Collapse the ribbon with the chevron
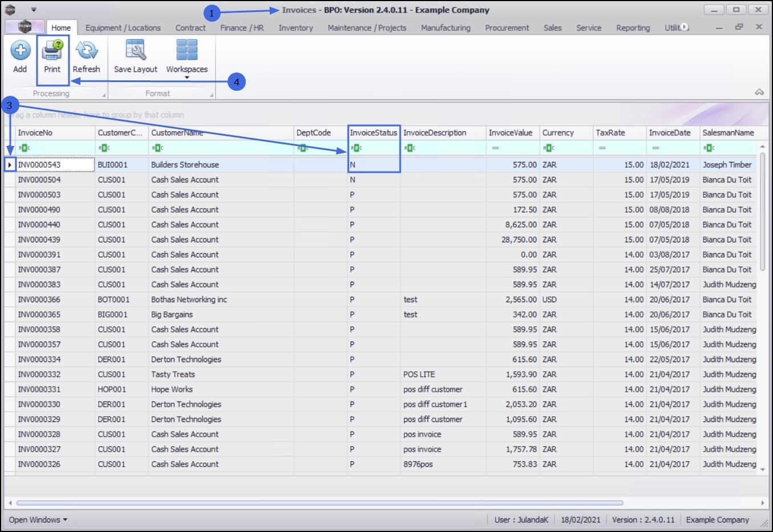773x532 pixels. (759, 92)
